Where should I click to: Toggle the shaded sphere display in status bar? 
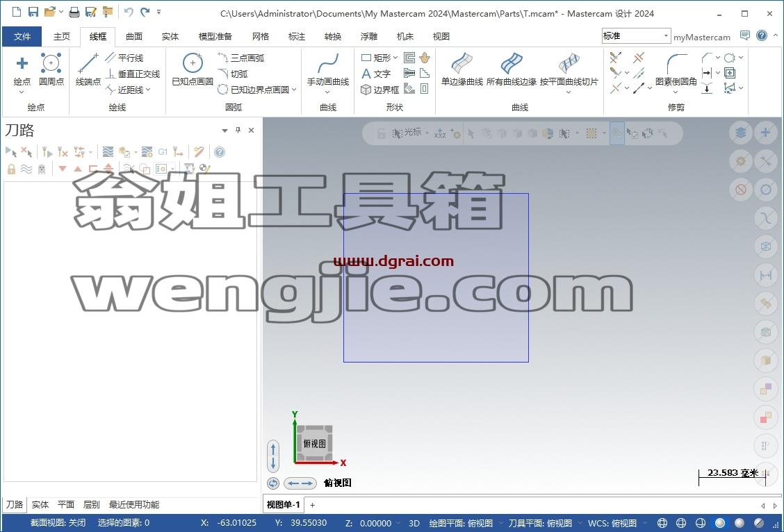[720, 523]
